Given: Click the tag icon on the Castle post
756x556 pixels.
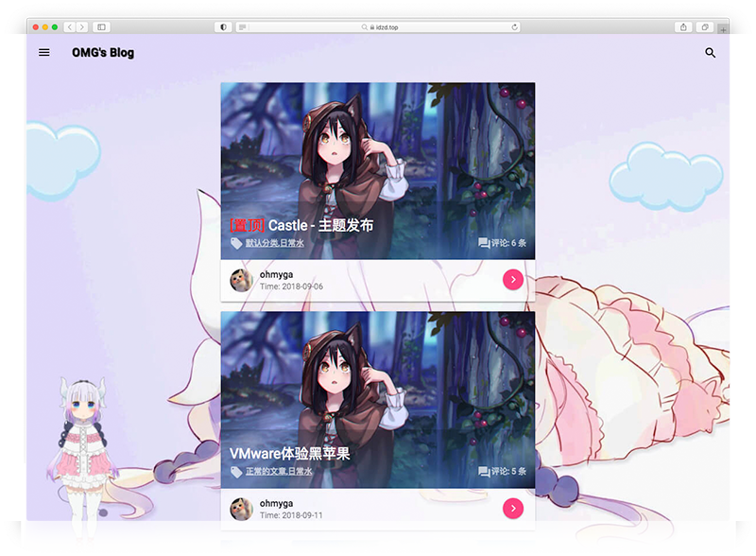Looking at the screenshot, I should point(236,243).
